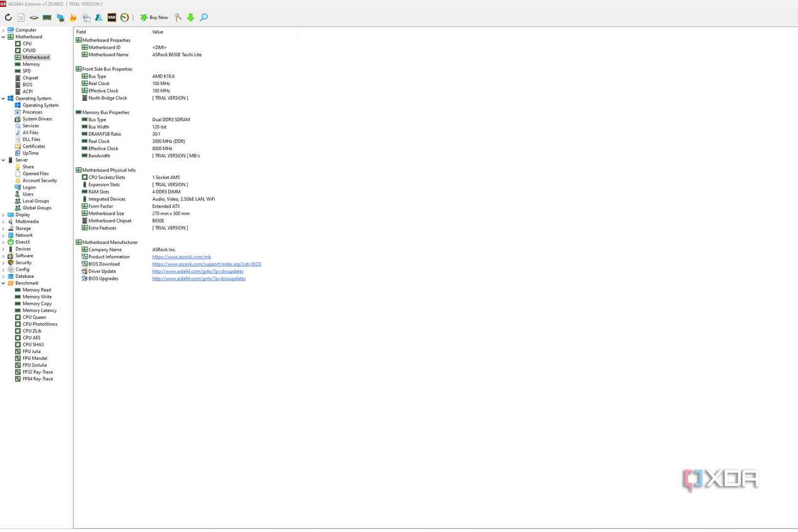Open the asrock.com/mb Product Information link
The width and height of the screenshot is (798, 532).
coord(182,257)
